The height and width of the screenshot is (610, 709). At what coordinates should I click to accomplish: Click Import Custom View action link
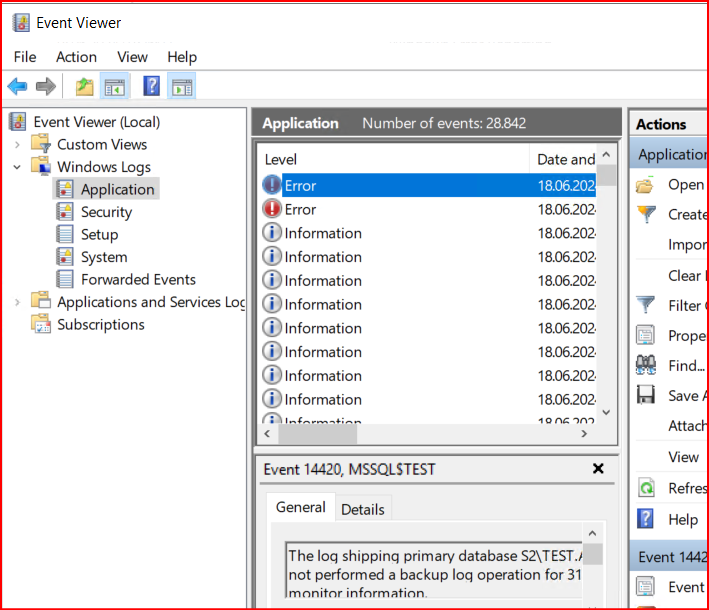coord(688,245)
